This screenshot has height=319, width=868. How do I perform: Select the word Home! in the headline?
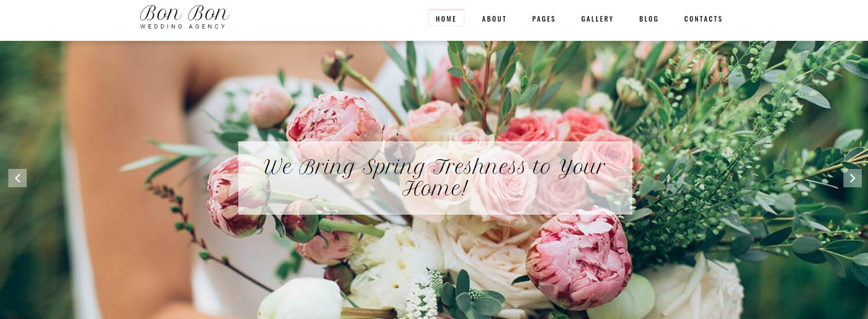click(x=435, y=189)
